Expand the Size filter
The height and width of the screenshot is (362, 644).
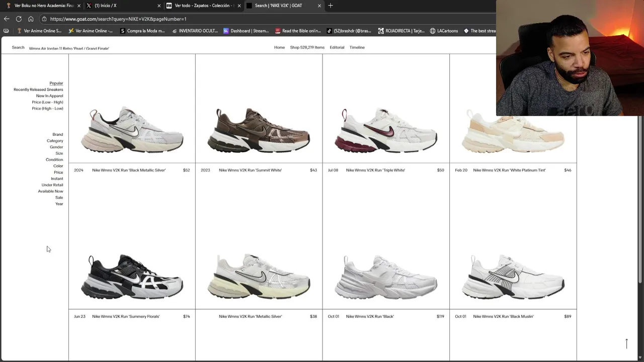59,153
